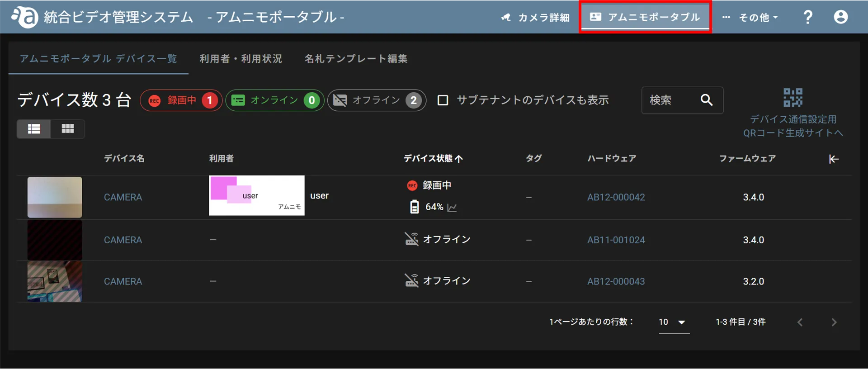
Task: Collapse table columns with the arrow icon
Action: [x=834, y=159]
